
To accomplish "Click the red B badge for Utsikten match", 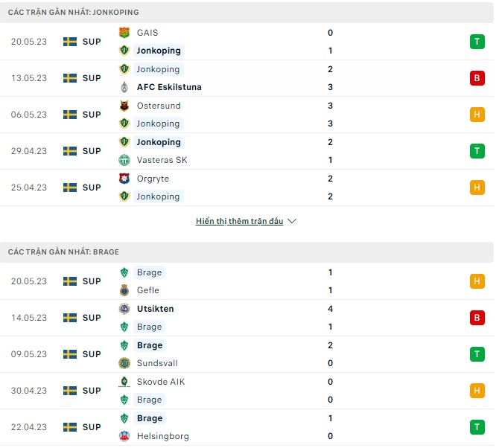I will (x=477, y=318).
